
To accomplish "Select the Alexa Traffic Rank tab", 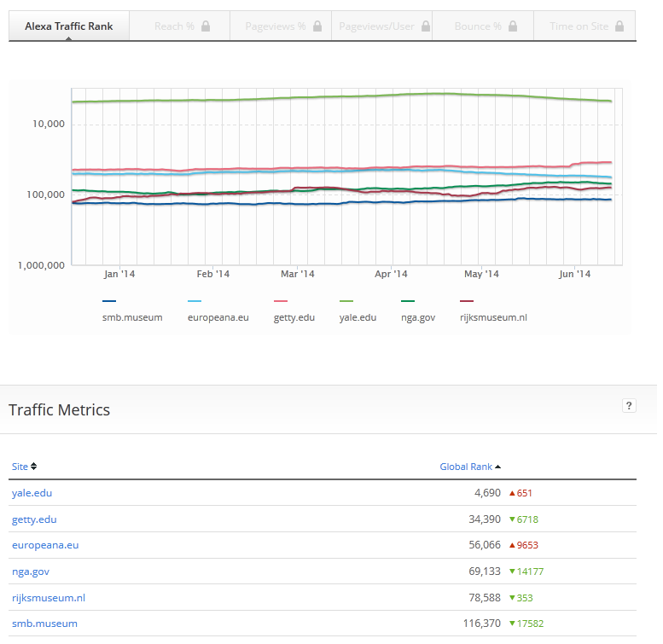I will [68, 26].
